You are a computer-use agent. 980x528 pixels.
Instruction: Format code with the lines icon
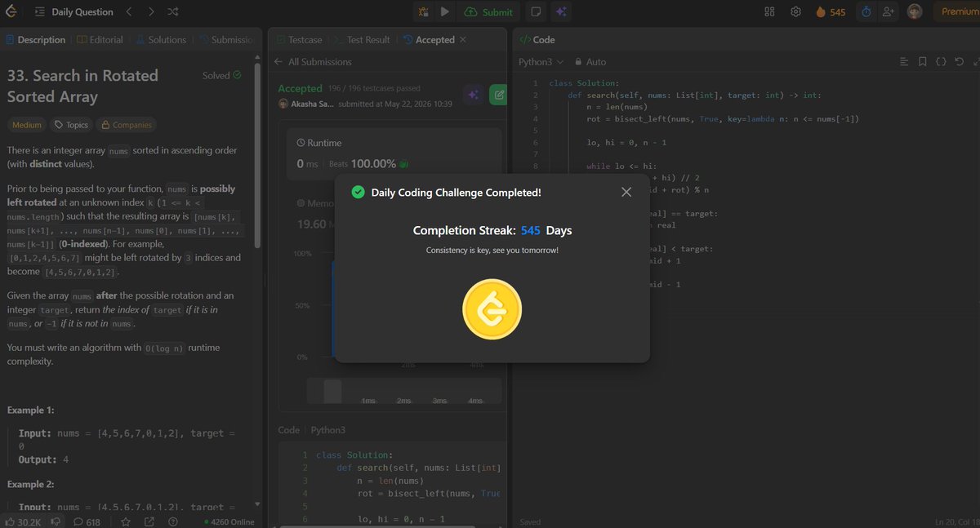point(903,61)
